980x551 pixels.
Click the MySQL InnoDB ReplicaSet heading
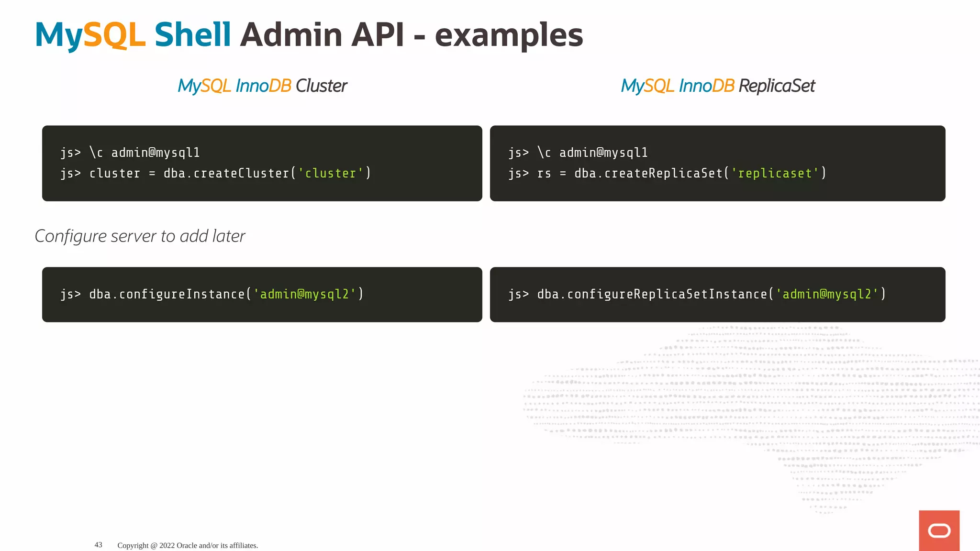pos(717,86)
